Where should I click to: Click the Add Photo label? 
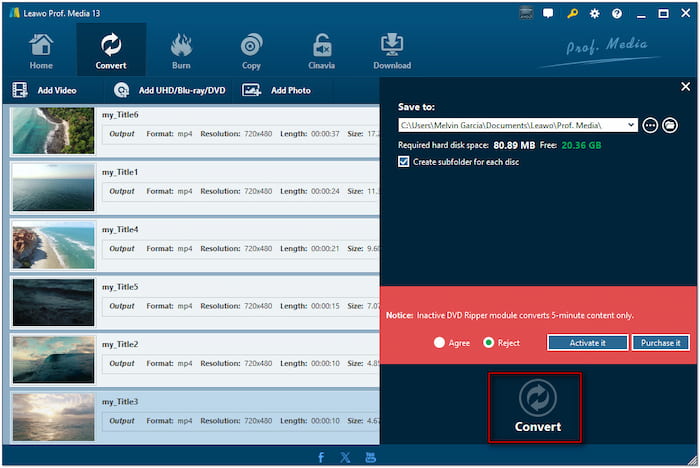click(291, 90)
